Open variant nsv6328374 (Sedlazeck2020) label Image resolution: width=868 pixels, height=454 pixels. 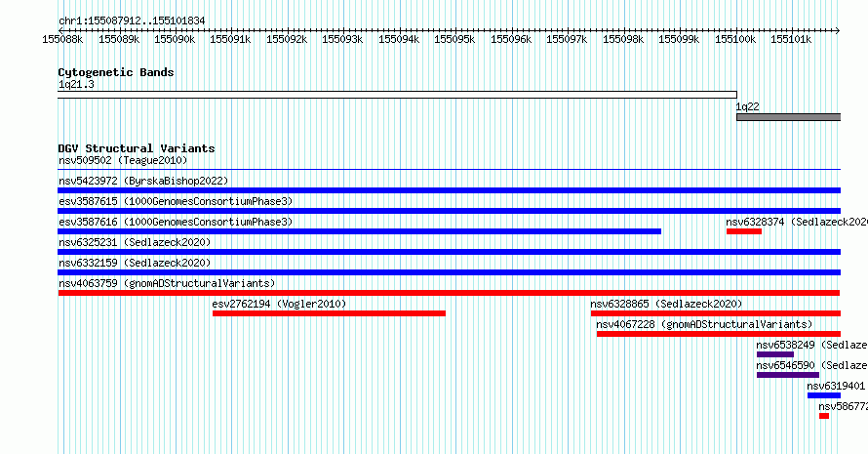click(x=797, y=222)
